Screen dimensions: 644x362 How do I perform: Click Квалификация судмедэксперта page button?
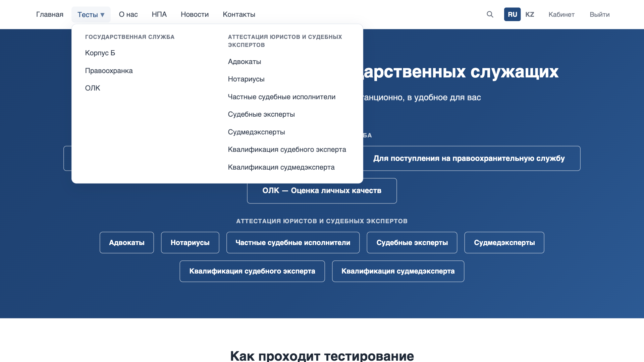[398, 271]
